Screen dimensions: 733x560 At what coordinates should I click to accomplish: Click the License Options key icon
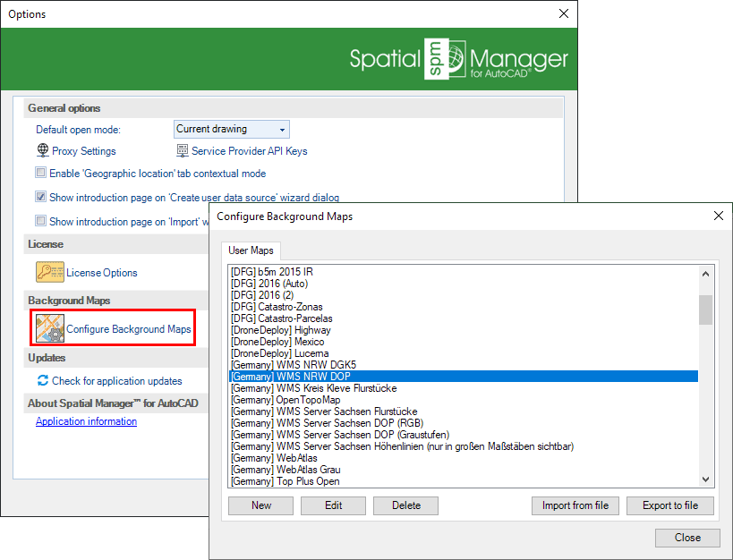coord(49,273)
